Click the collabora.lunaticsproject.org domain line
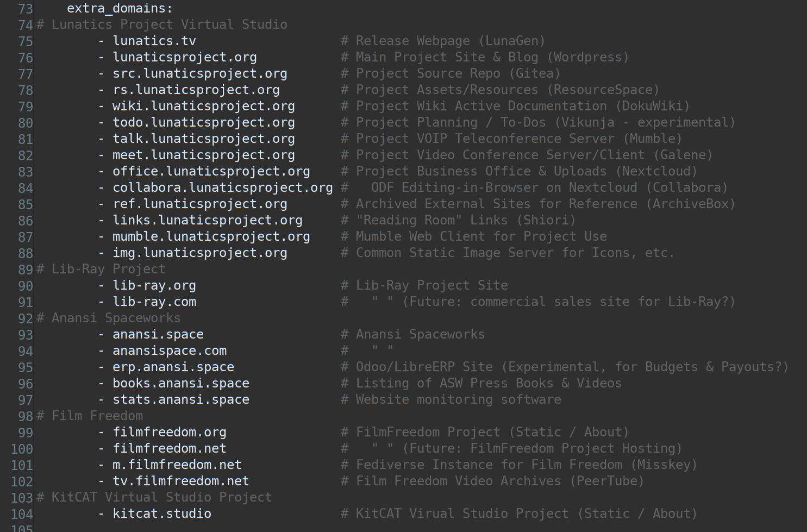 point(222,188)
